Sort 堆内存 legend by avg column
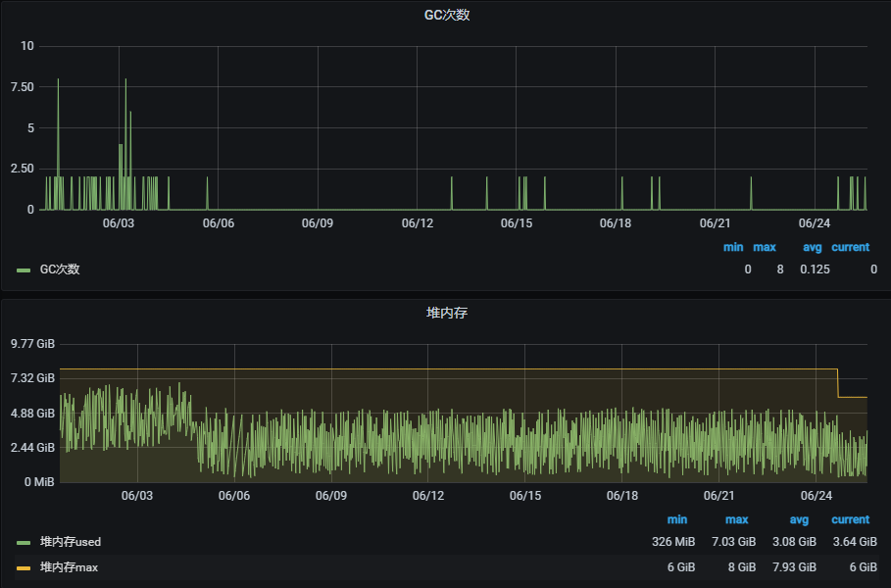This screenshot has width=891, height=588. pos(799,519)
